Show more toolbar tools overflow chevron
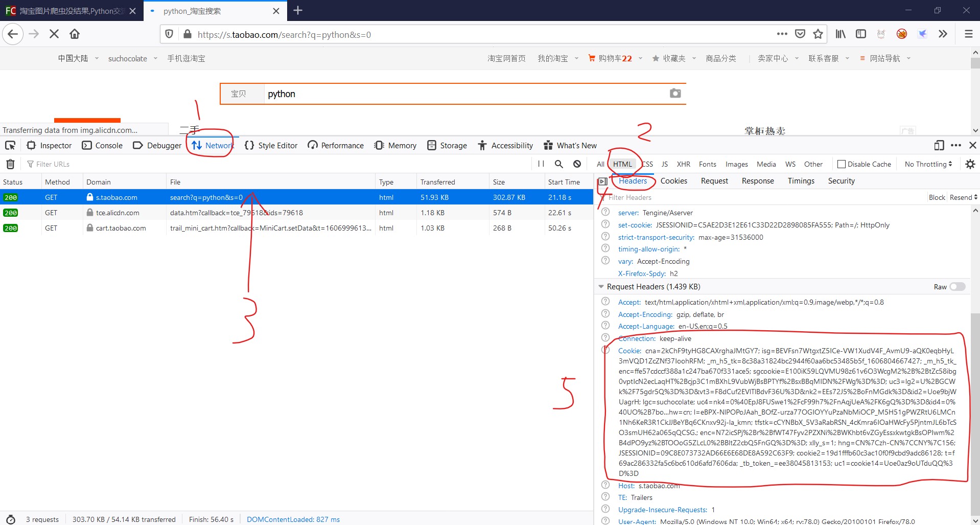This screenshot has width=980, height=525. pos(943,34)
